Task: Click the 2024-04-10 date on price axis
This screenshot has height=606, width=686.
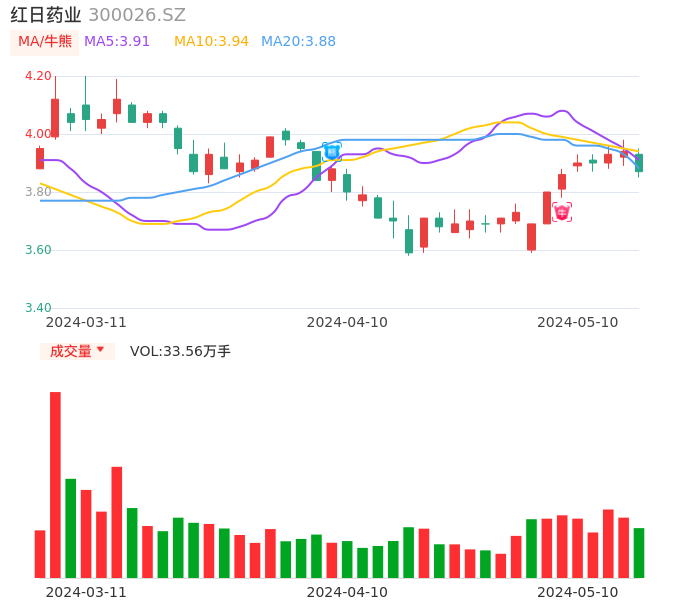Action: coord(347,322)
